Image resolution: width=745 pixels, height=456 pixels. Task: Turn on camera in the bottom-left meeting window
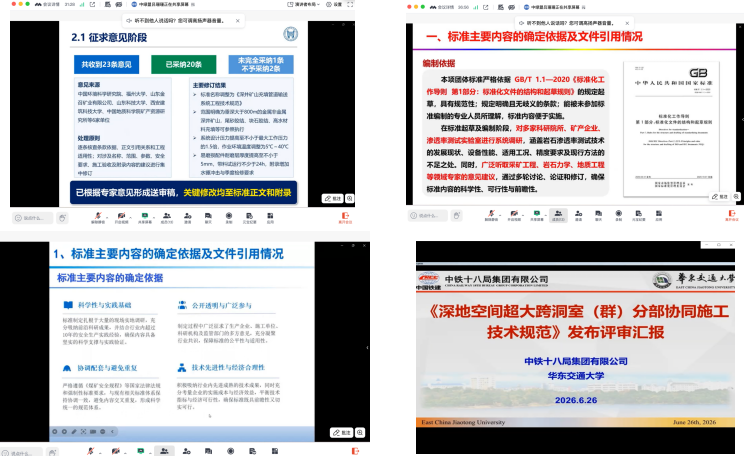point(115,451)
